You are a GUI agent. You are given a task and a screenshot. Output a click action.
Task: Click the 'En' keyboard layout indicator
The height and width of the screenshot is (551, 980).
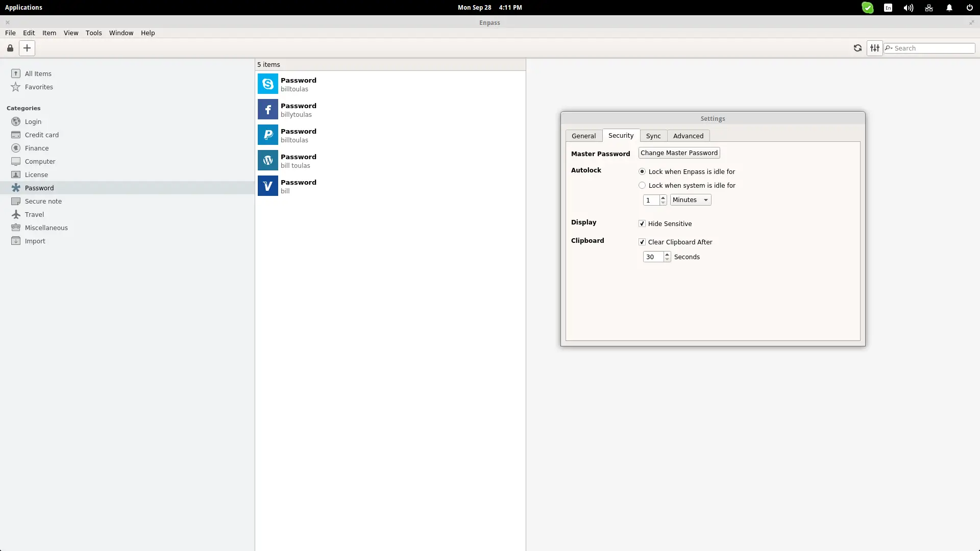pyautogui.click(x=888, y=8)
